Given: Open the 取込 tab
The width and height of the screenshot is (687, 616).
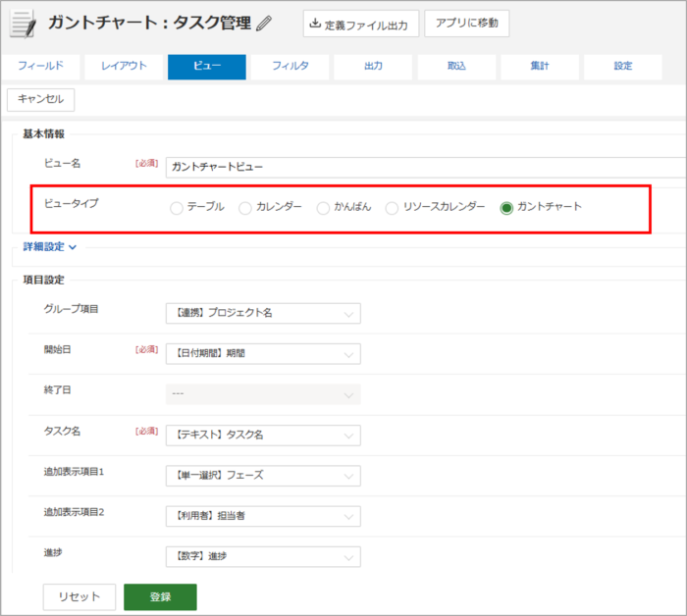Looking at the screenshot, I should [x=456, y=67].
